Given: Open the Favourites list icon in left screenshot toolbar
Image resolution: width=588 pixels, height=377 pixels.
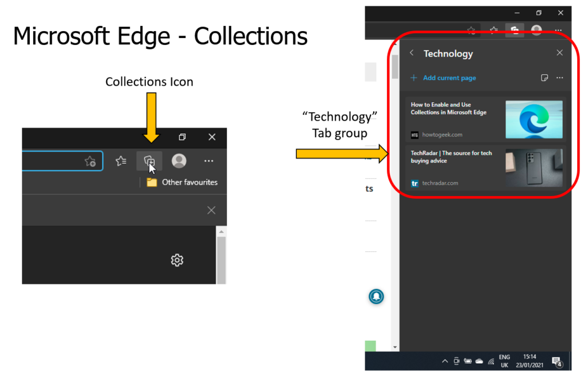Looking at the screenshot, I should [x=121, y=161].
